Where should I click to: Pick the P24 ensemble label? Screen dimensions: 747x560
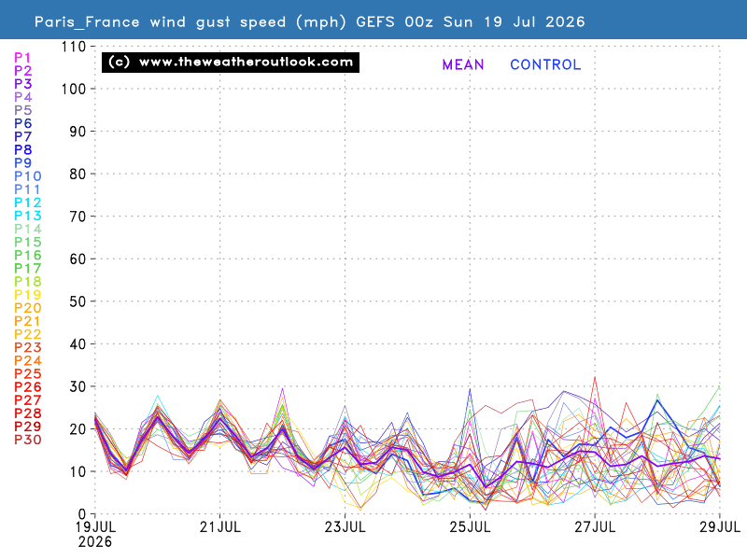[x=28, y=360]
